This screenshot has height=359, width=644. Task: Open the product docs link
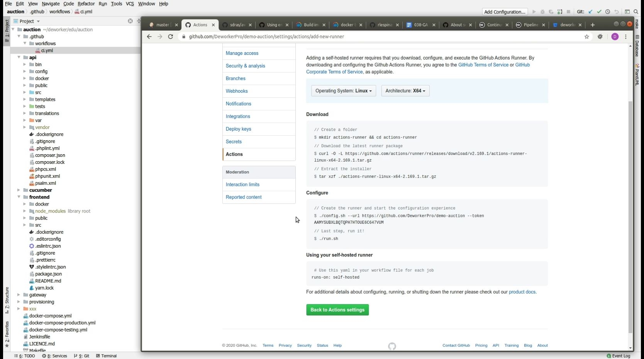click(522, 292)
